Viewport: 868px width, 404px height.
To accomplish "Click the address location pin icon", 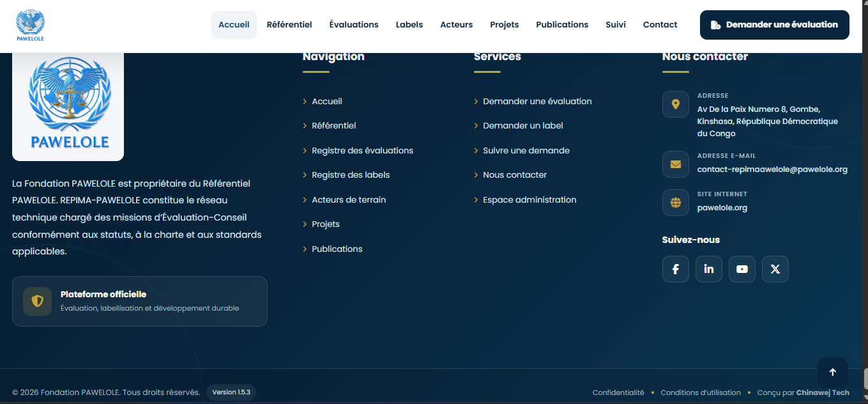I will (676, 104).
